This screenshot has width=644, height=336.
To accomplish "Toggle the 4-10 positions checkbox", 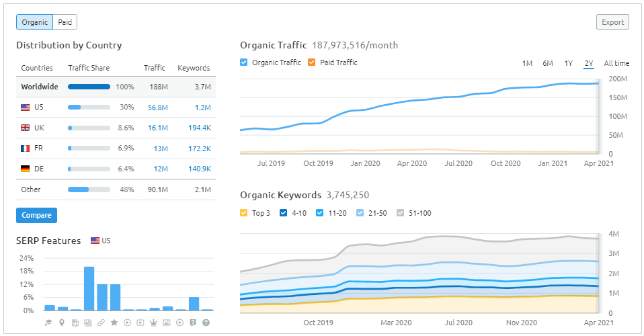I will point(283,213).
